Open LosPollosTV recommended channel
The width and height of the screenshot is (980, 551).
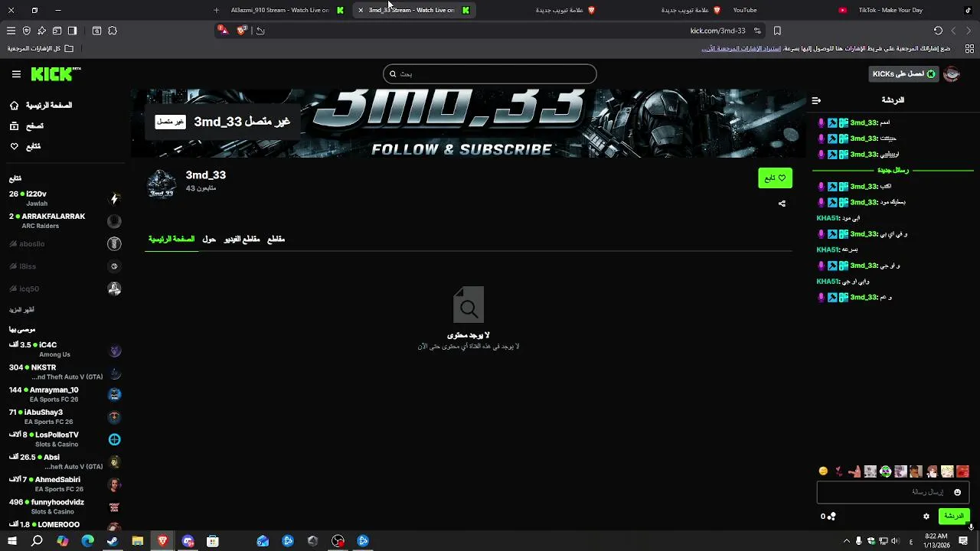pyautogui.click(x=65, y=439)
